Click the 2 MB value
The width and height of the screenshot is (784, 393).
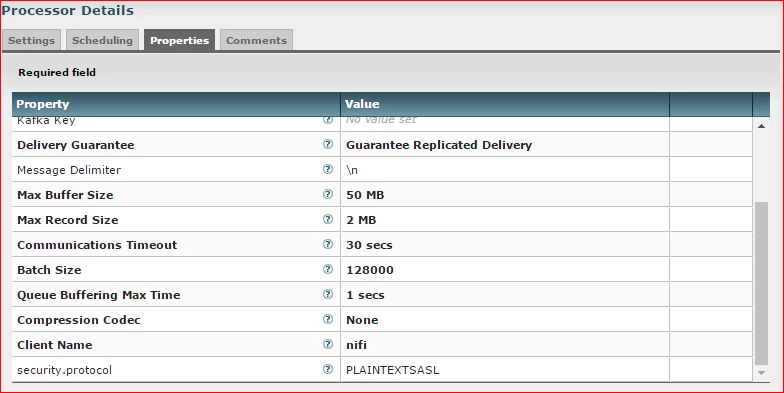pyautogui.click(x=361, y=220)
